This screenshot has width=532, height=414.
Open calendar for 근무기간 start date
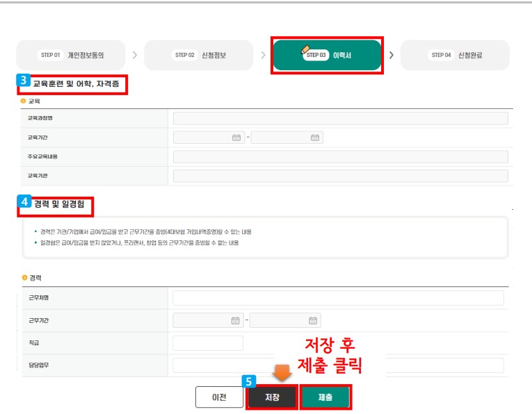[x=235, y=320]
